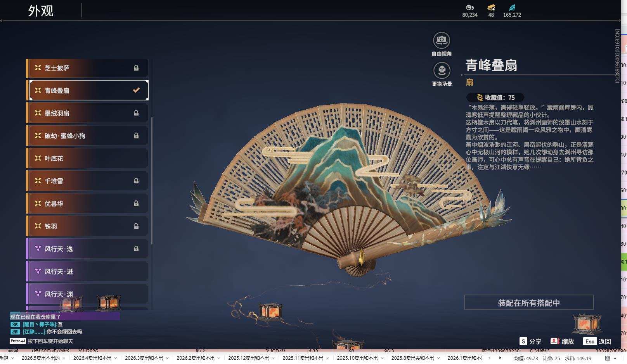
Task: Click the 165,272 feather currency icon
Action: click(512, 7)
